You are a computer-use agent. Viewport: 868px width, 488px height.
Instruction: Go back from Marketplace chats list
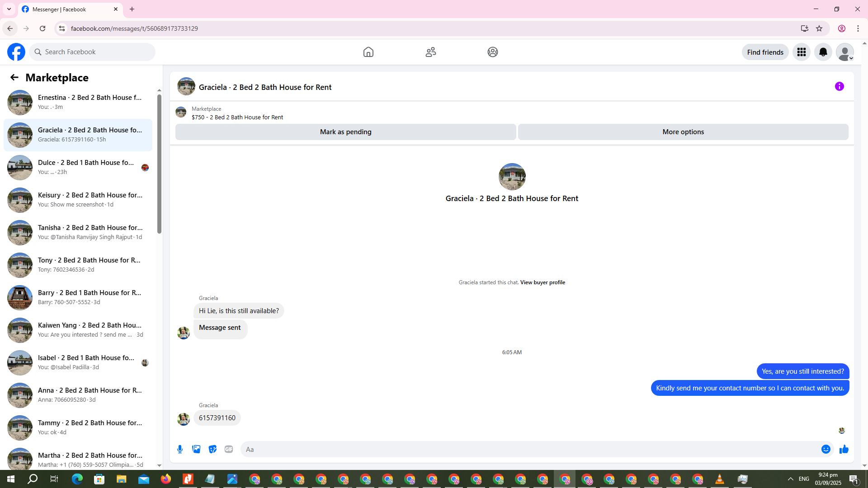pos(14,78)
